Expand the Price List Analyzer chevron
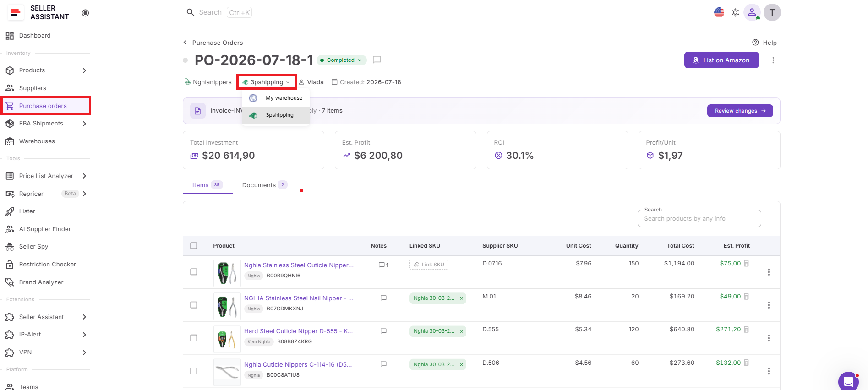The image size is (868, 390). (84, 176)
